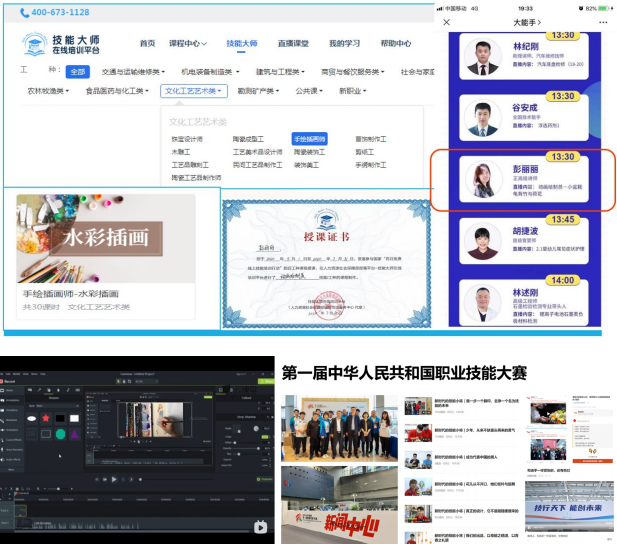This screenshot has height=544, width=617.
Task: Expand the 课程中心 dropdown
Action: [x=187, y=44]
